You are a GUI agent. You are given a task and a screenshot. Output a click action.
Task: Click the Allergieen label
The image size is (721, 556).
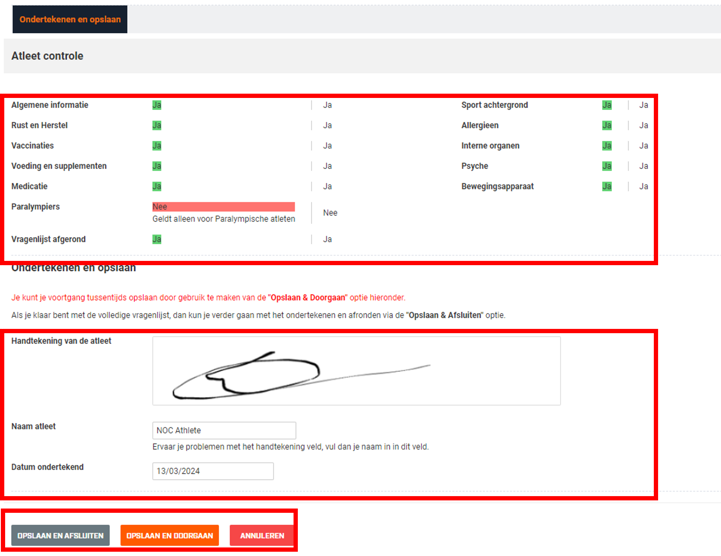(480, 126)
